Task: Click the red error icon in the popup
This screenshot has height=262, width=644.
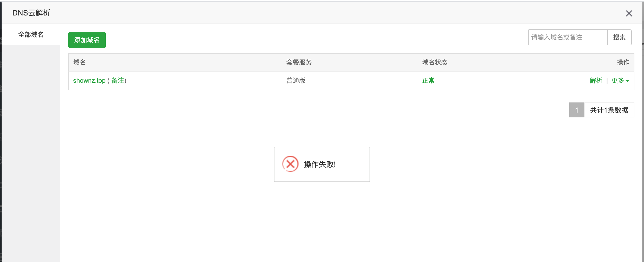Action: coord(290,164)
